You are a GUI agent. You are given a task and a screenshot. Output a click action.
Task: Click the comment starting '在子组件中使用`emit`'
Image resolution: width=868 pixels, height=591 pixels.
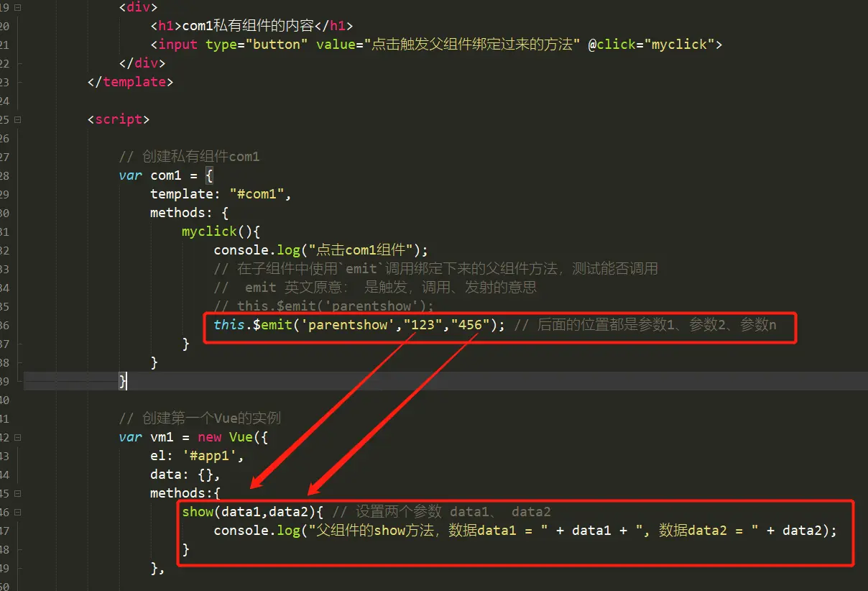435,269
